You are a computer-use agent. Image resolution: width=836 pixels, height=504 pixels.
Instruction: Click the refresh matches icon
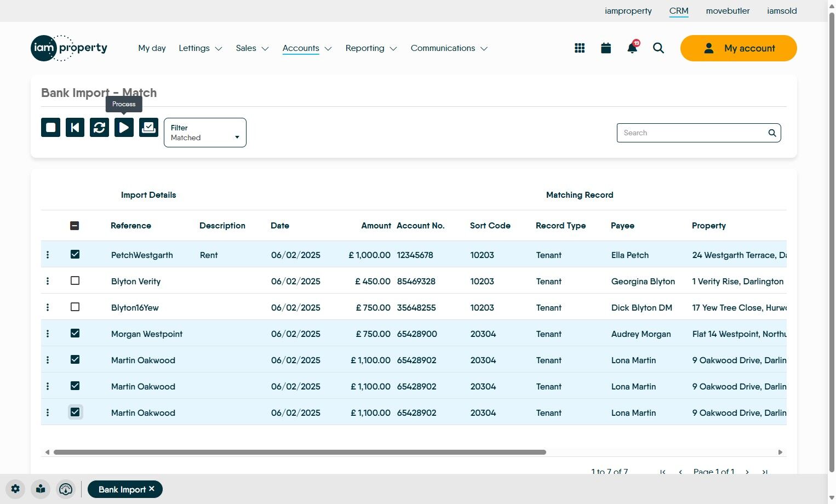(x=99, y=128)
